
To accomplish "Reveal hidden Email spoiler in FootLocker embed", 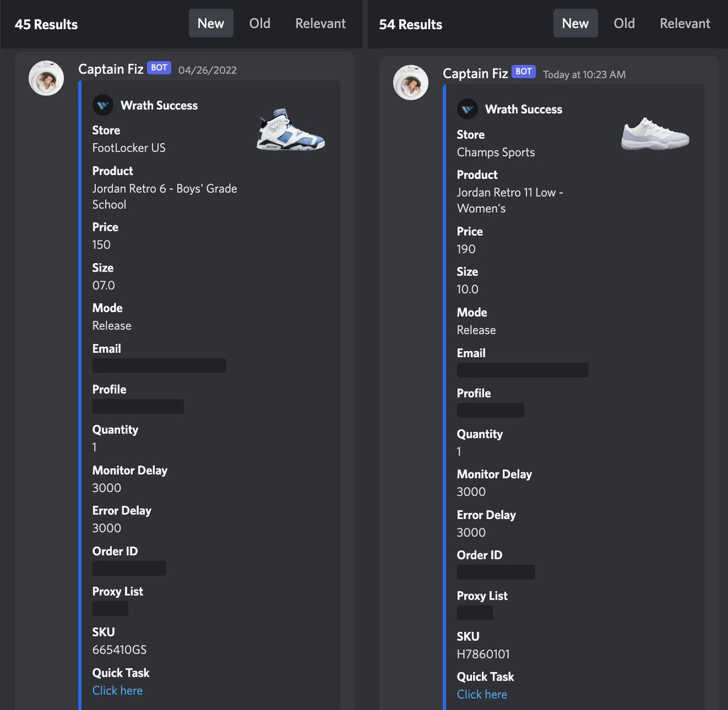I will pos(159,366).
